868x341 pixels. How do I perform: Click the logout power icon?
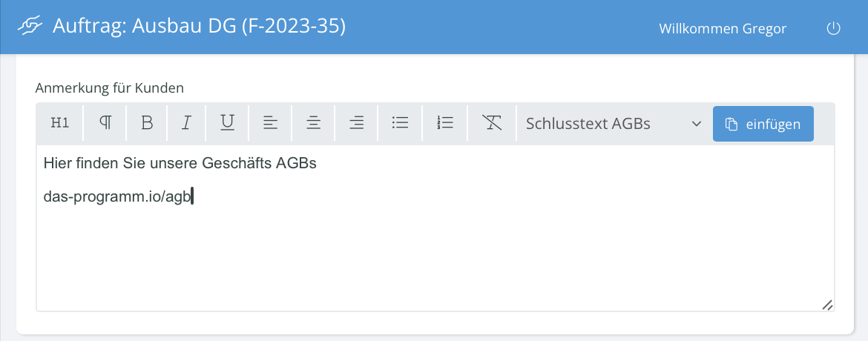833,28
